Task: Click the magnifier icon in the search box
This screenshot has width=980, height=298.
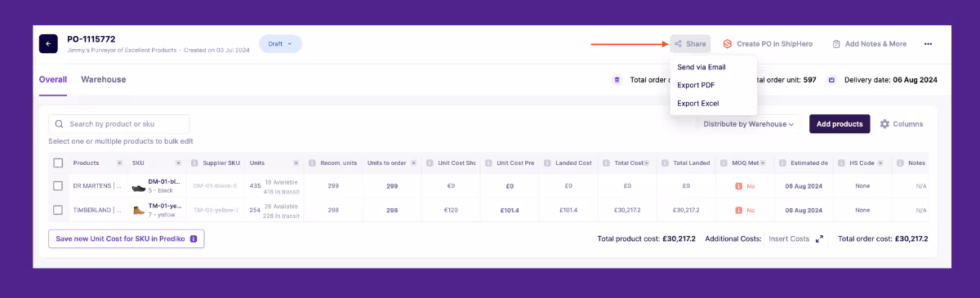Action: 60,124
